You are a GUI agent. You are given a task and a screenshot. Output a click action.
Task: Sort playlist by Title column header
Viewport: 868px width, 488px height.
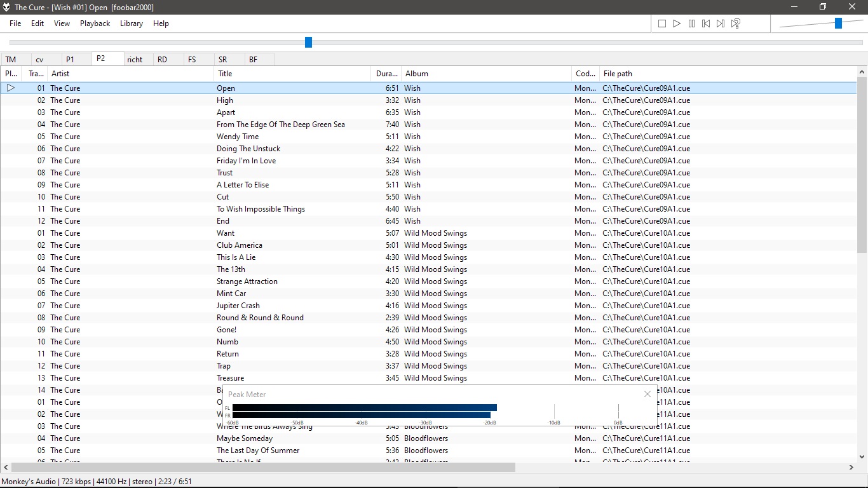tap(292, 74)
